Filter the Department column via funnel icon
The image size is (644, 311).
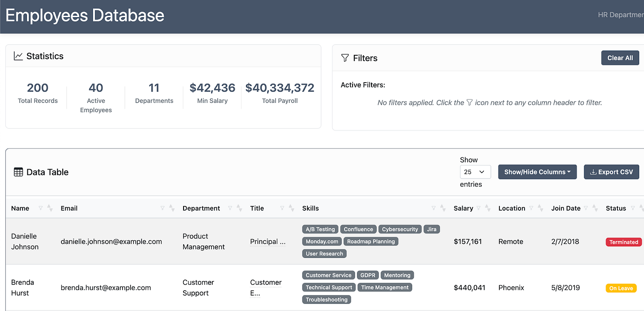pos(230,208)
